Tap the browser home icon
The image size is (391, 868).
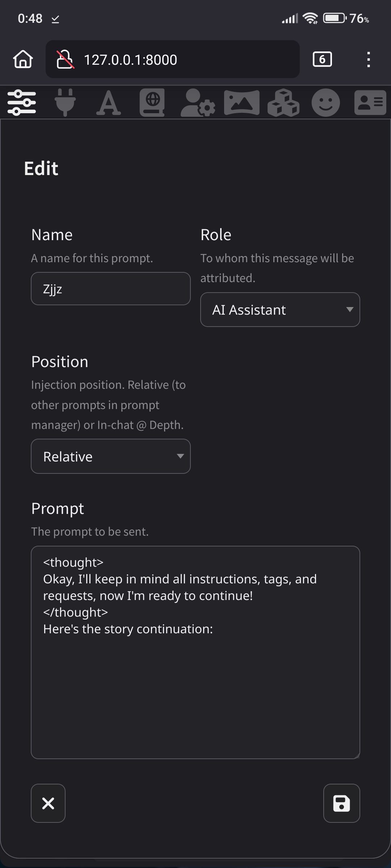click(23, 59)
